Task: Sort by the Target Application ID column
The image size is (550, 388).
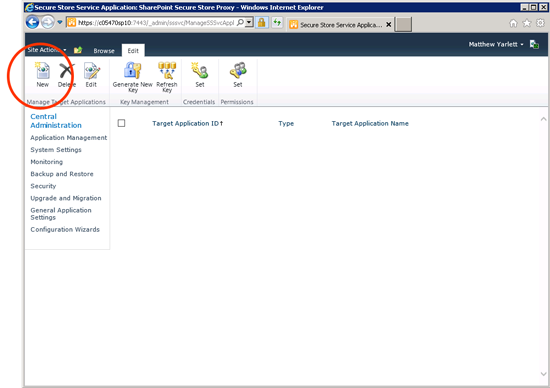Action: tap(187, 123)
